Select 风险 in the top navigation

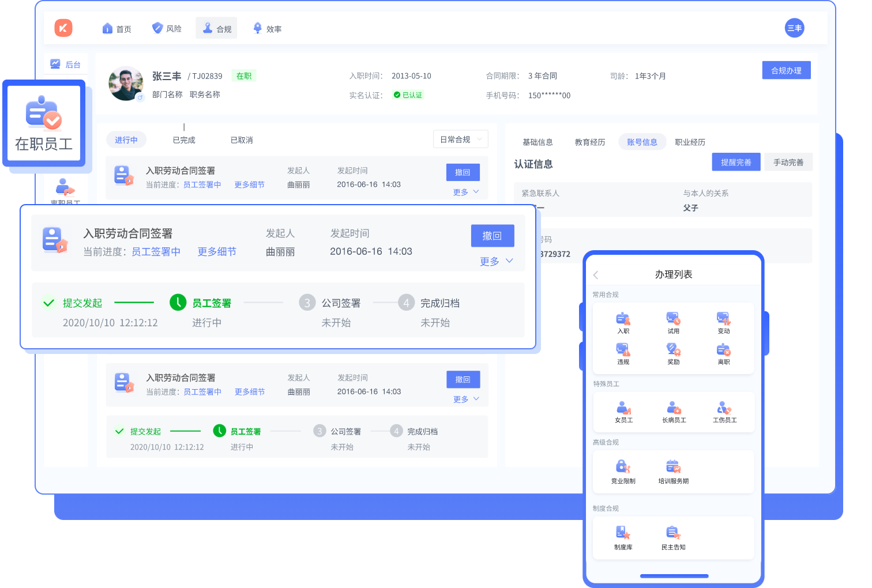click(167, 28)
